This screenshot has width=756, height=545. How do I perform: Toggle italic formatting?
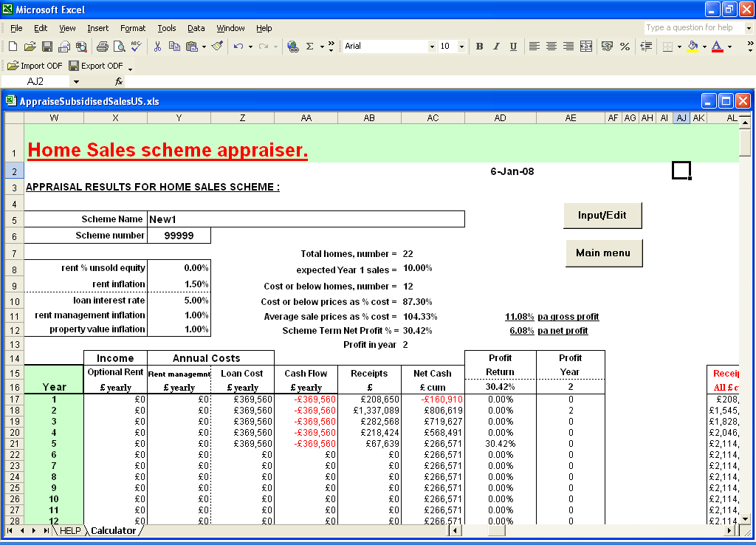(496, 47)
